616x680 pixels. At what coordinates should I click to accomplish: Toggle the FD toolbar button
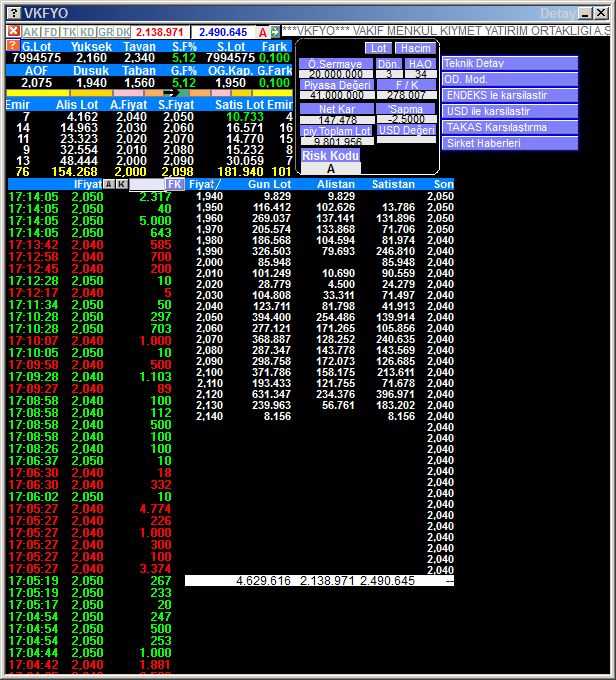(x=51, y=32)
